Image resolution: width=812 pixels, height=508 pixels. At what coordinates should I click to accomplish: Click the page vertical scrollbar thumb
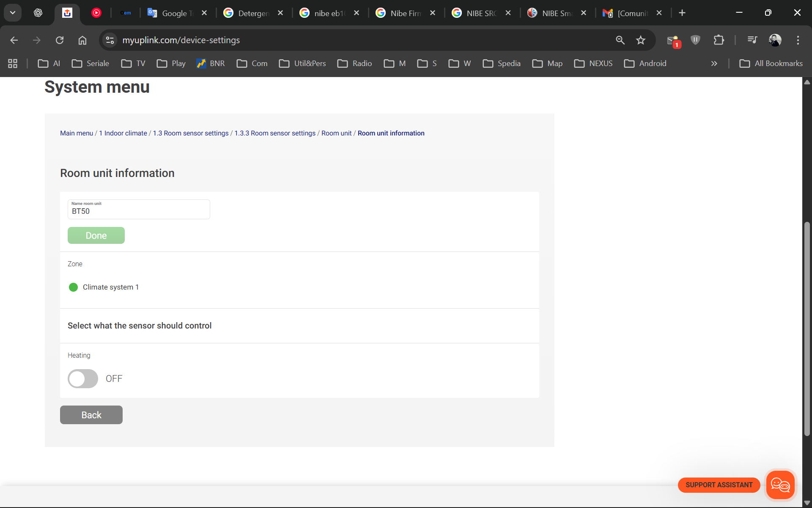click(807, 328)
